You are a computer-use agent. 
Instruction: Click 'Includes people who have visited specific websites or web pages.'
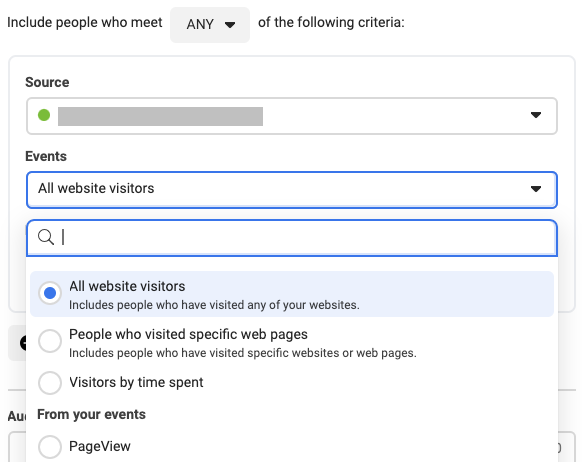243,353
